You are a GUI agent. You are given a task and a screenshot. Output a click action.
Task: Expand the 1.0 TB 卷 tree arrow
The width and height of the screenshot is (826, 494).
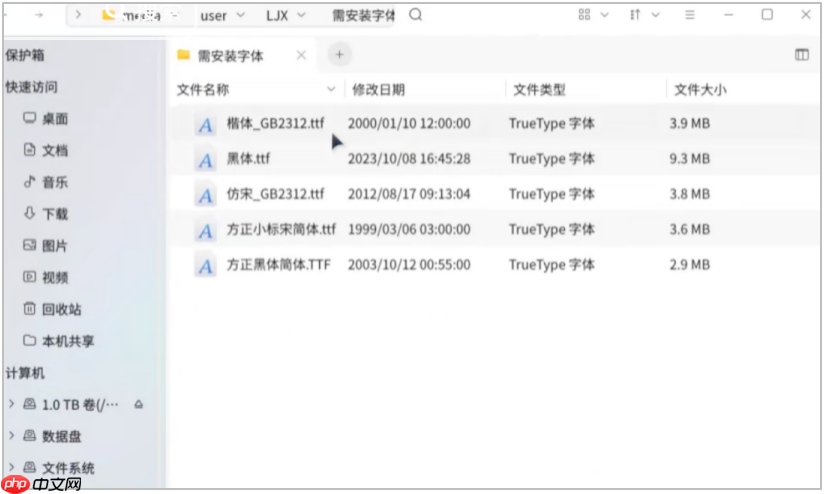click(x=11, y=404)
